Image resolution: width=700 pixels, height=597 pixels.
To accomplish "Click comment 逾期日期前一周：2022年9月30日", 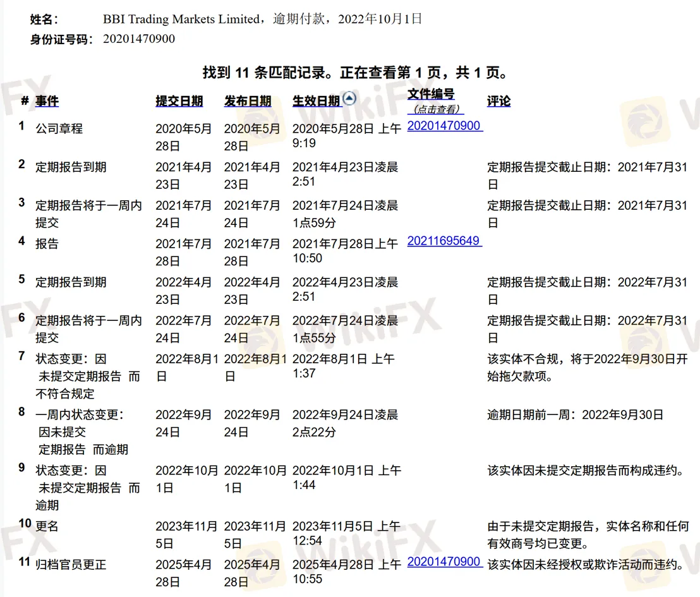I will point(576,415).
